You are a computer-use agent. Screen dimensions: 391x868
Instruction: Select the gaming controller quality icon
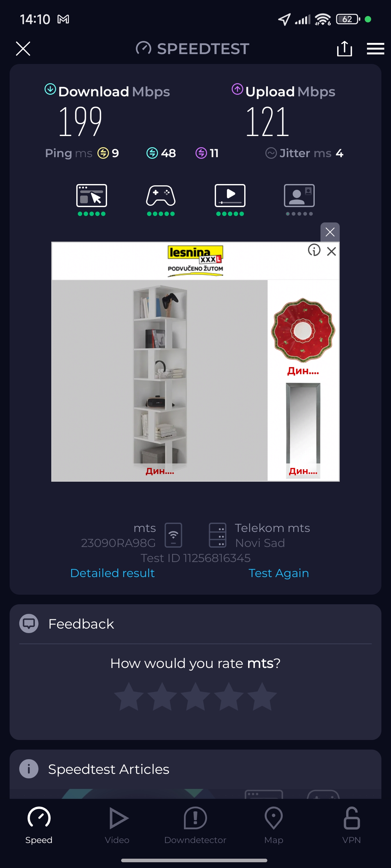[x=161, y=196]
